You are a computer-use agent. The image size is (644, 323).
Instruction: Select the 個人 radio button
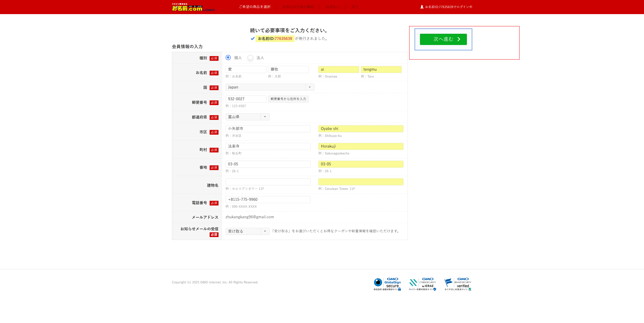click(228, 58)
